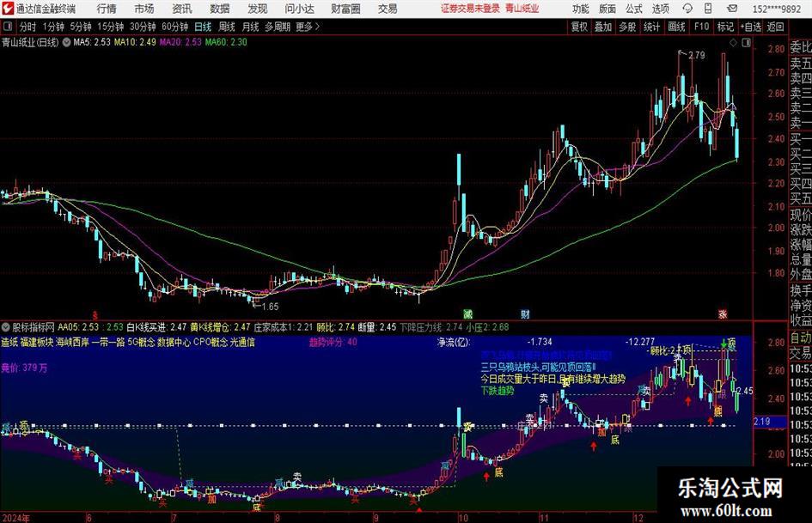
Task: Select the 多周期 multi-period tab
Action: tap(278, 27)
